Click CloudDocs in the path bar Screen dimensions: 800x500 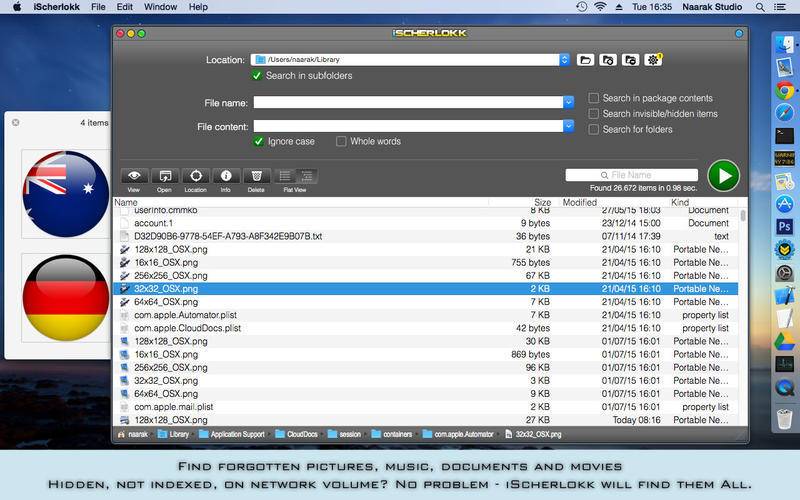(x=296, y=434)
